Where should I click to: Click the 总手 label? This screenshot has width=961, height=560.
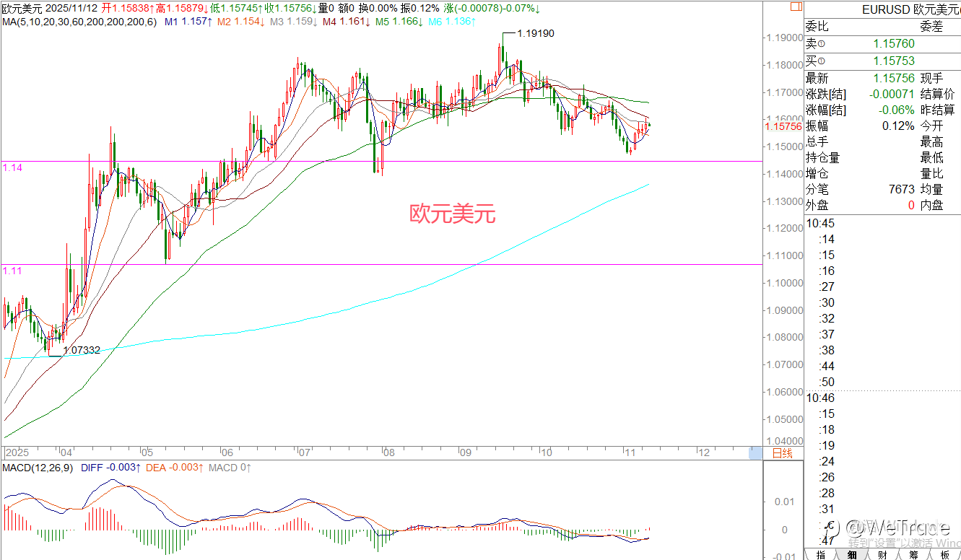(817, 141)
